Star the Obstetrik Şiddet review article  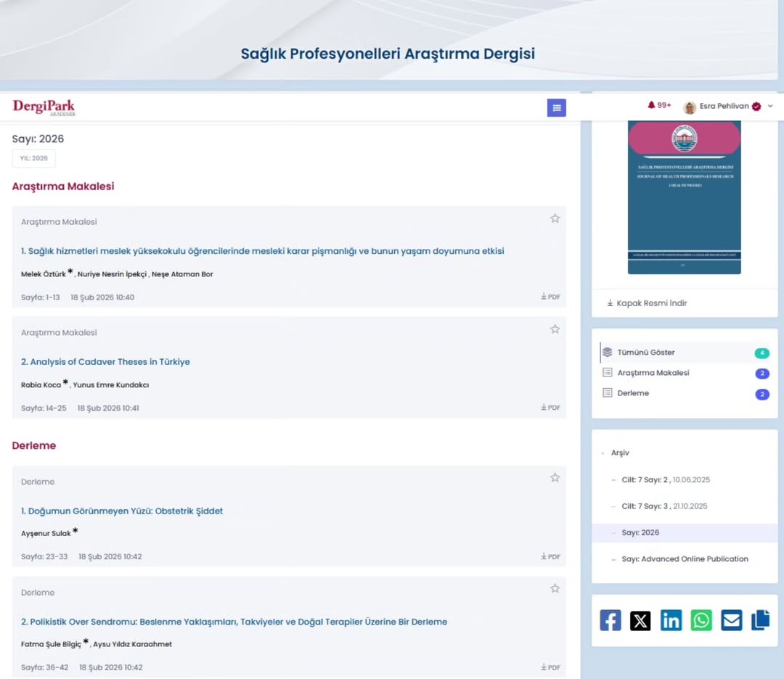tap(555, 478)
